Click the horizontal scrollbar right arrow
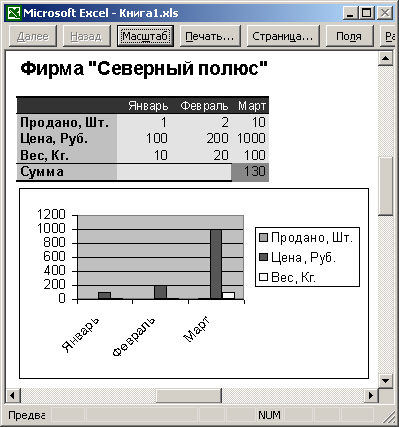 click(x=371, y=396)
